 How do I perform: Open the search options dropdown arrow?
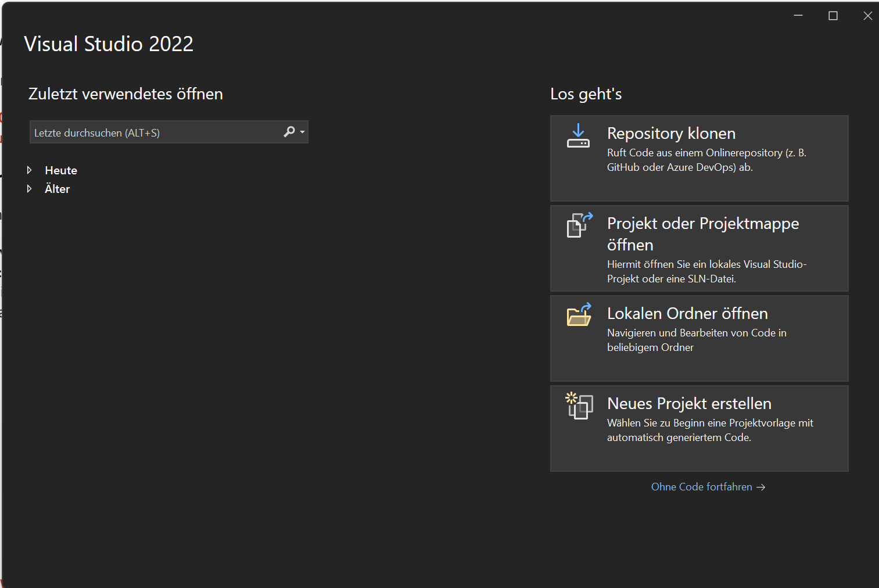302,132
